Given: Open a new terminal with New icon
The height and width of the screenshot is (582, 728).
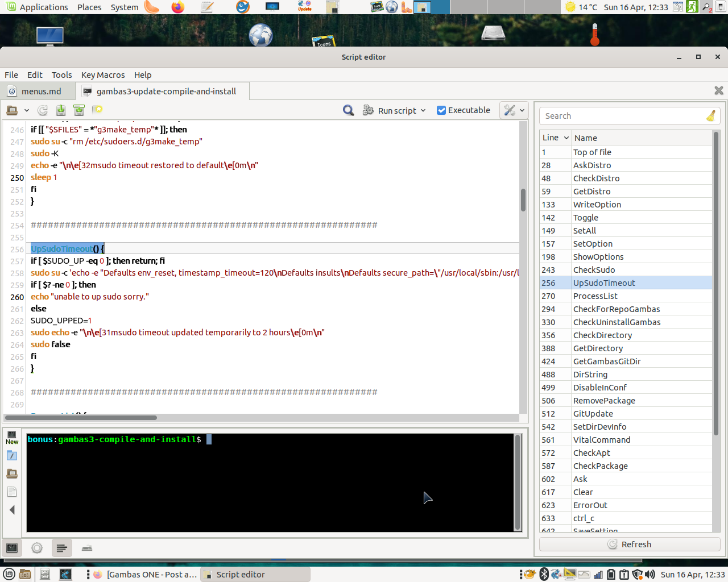Looking at the screenshot, I should click(12, 437).
